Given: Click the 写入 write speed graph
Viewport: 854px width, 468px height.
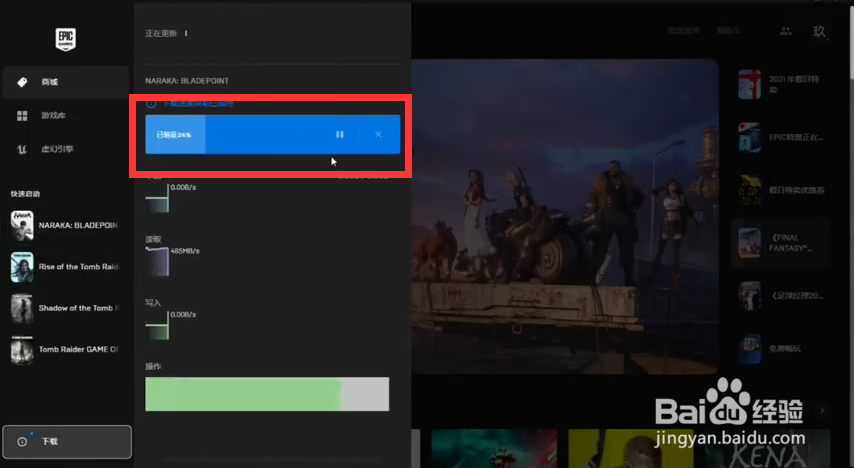Looking at the screenshot, I should point(157,325).
